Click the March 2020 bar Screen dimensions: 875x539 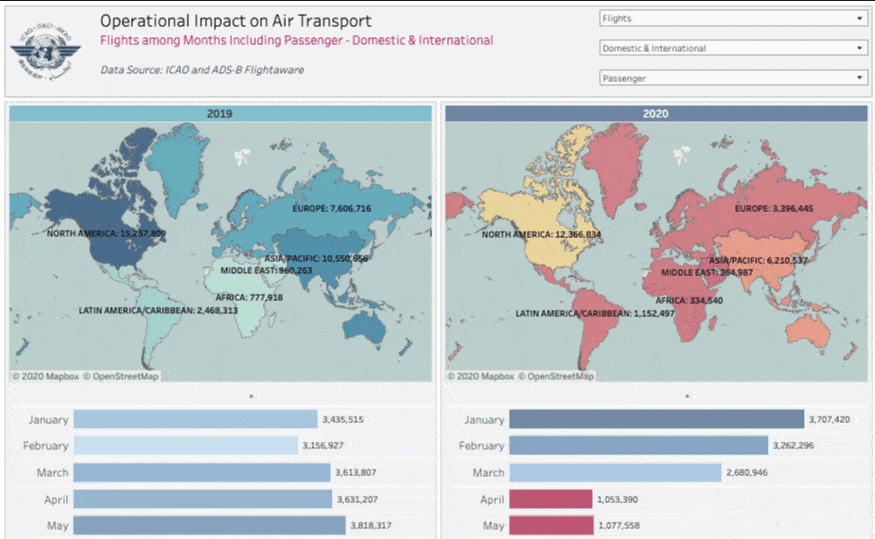pyautogui.click(x=614, y=472)
